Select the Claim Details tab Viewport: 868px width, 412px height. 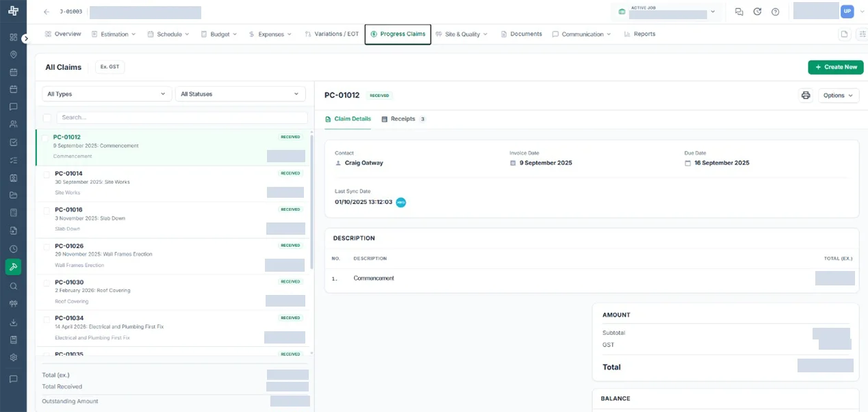pos(348,119)
